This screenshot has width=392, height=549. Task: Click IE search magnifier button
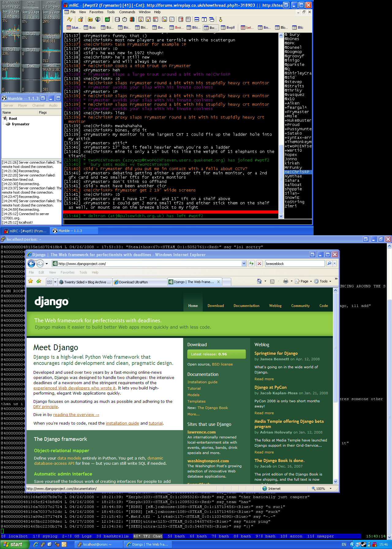(329, 263)
